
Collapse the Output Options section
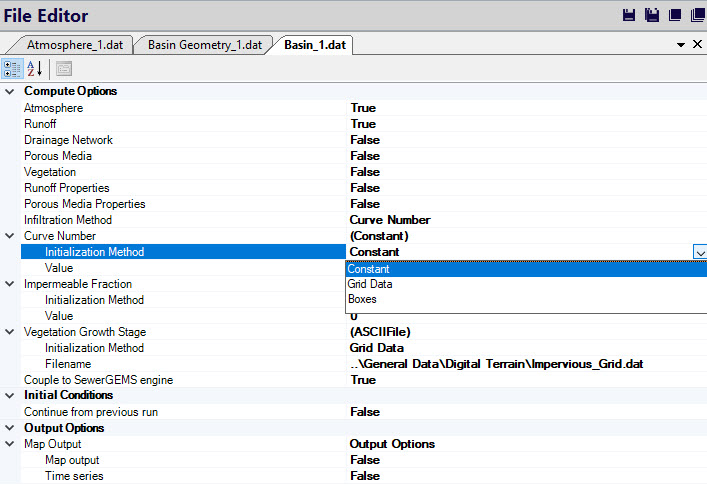pyautogui.click(x=9, y=428)
